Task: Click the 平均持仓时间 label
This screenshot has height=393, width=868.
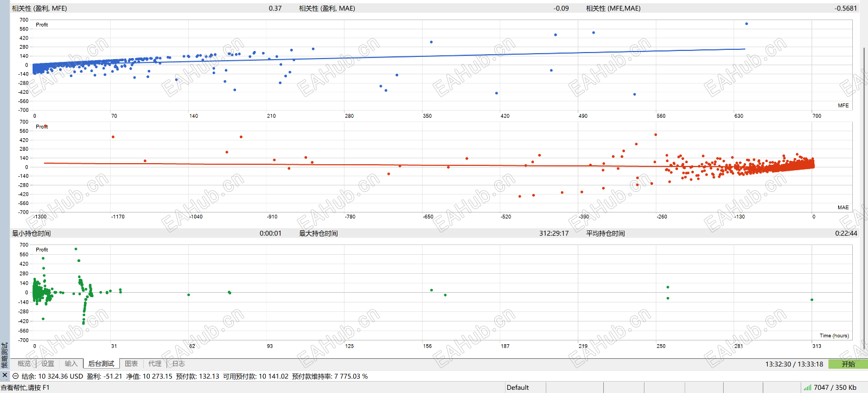Action: (x=605, y=234)
